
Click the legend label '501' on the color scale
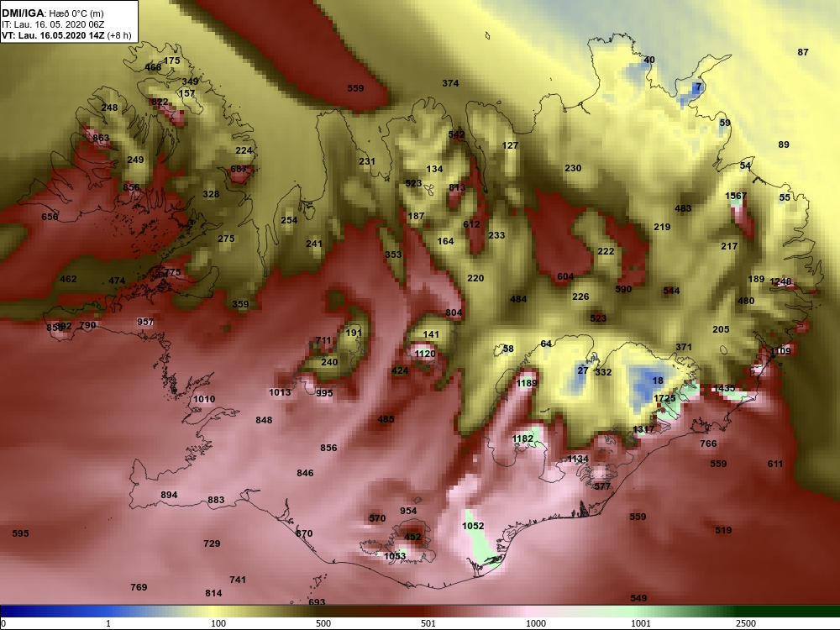pyautogui.click(x=428, y=623)
